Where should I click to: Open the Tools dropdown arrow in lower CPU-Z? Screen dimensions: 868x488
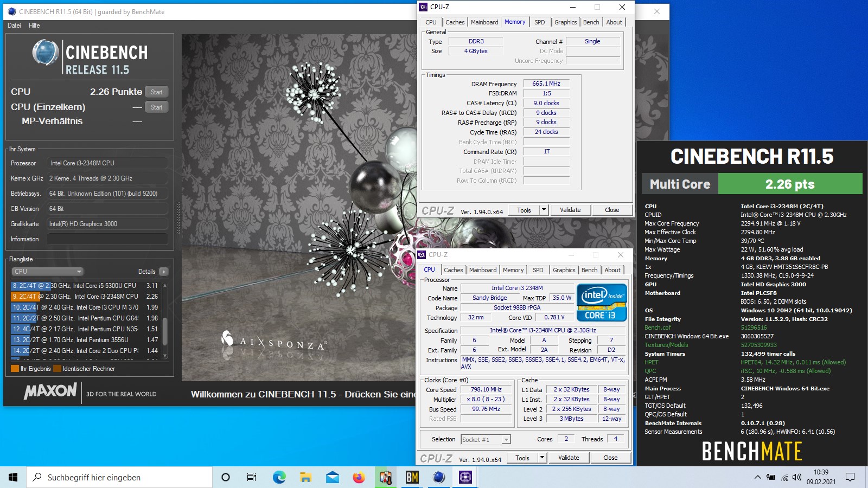click(542, 458)
